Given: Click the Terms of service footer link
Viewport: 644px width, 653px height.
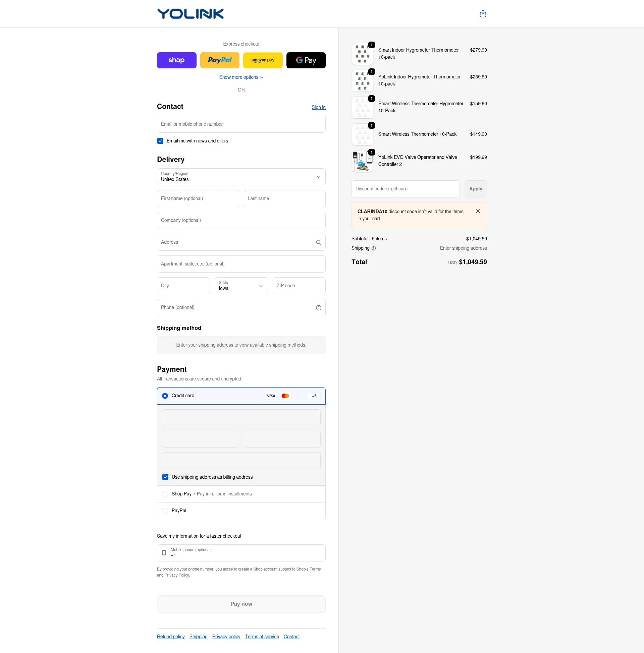Looking at the screenshot, I should 262,636.
